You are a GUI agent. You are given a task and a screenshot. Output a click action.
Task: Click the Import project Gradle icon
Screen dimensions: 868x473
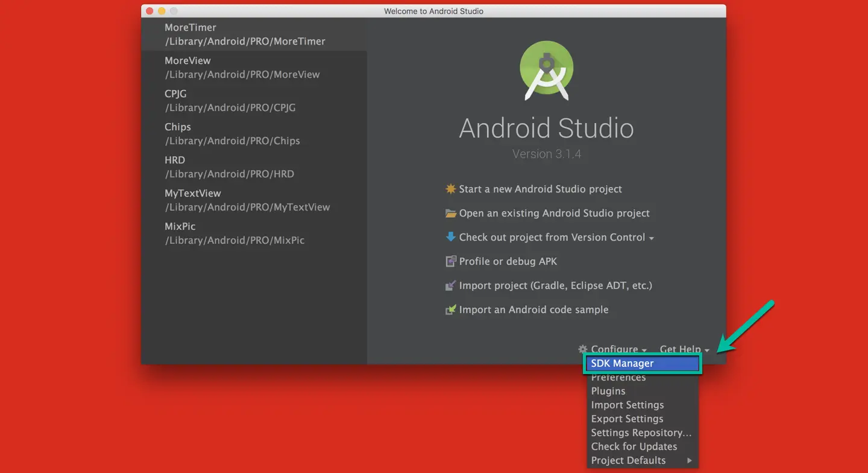click(451, 285)
